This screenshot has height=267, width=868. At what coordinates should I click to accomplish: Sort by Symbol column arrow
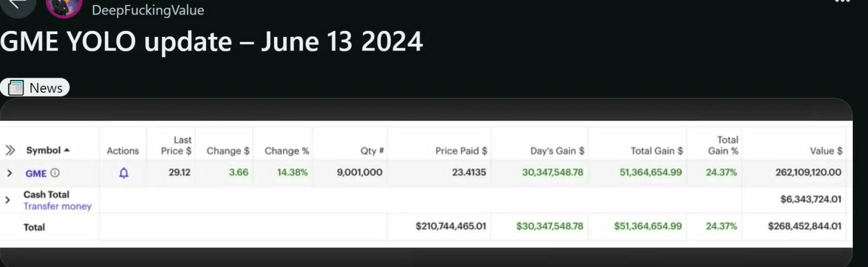click(x=67, y=150)
